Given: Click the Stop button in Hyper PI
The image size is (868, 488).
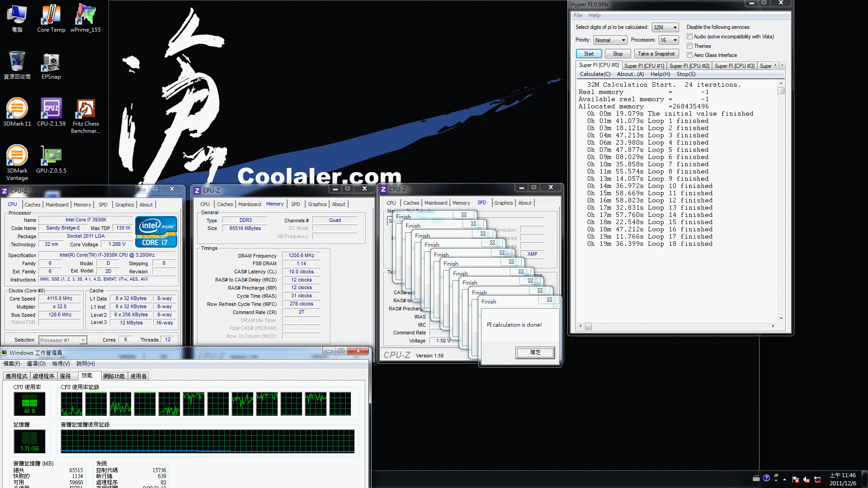Looking at the screenshot, I should click(x=618, y=54).
